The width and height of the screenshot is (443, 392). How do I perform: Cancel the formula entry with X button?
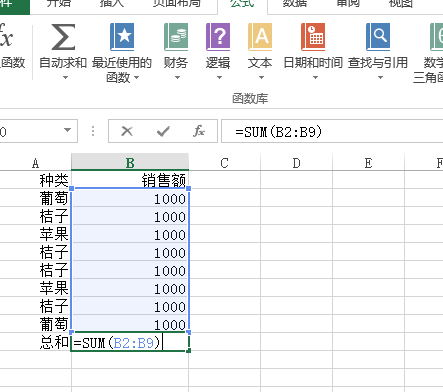pyautogui.click(x=127, y=131)
